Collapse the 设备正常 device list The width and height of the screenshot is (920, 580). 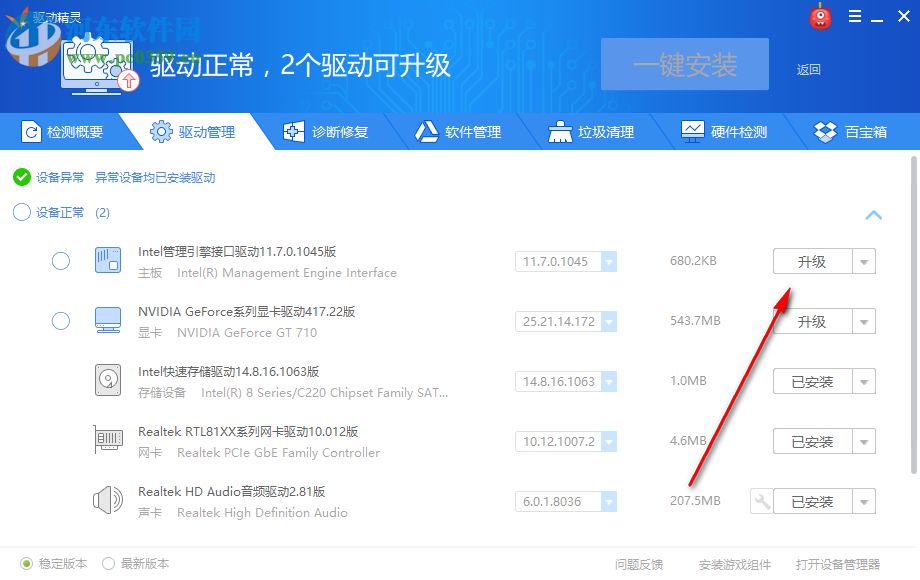click(x=873, y=215)
